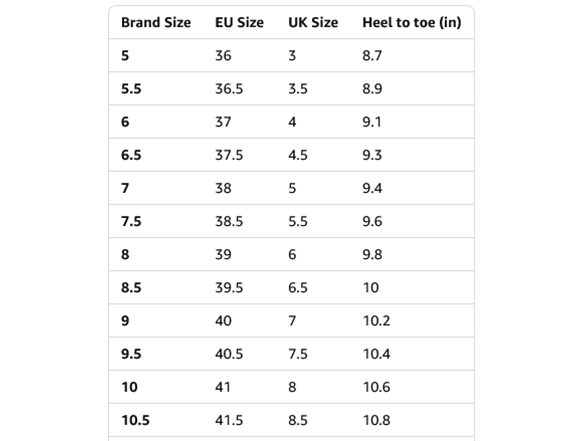Click the Heel to toe (in) header

[412, 22]
